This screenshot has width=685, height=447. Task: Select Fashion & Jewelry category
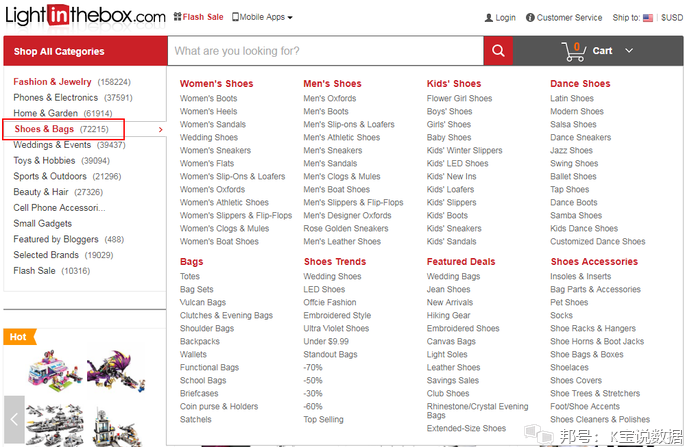coord(52,82)
